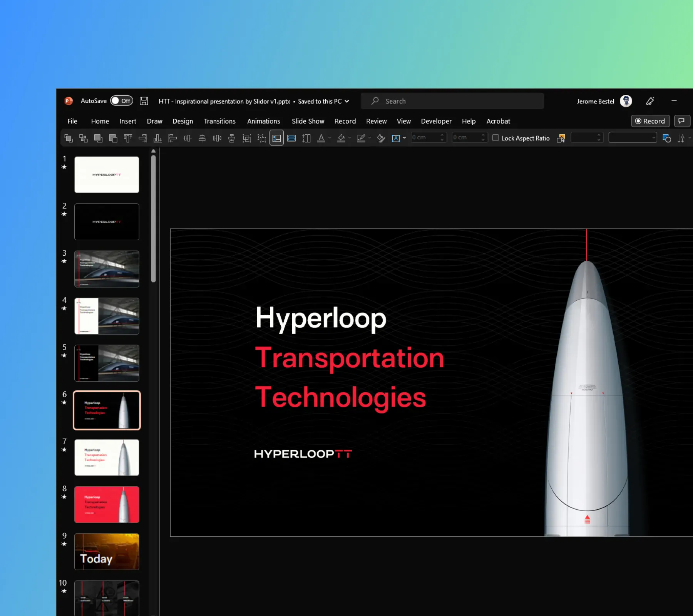Click the second 0 cm field's stepper arrows
Screen dimensions: 693x616
[x=483, y=137]
